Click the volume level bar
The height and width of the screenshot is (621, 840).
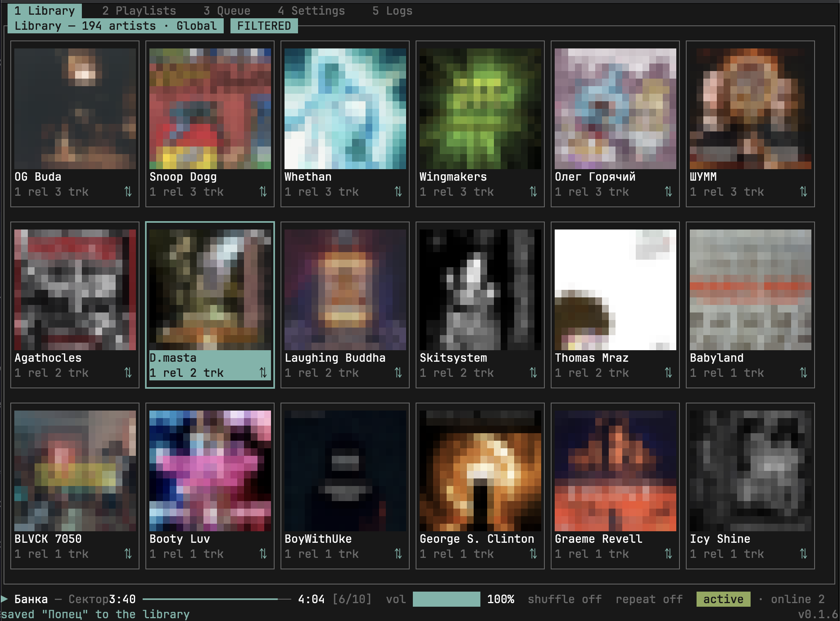(446, 599)
